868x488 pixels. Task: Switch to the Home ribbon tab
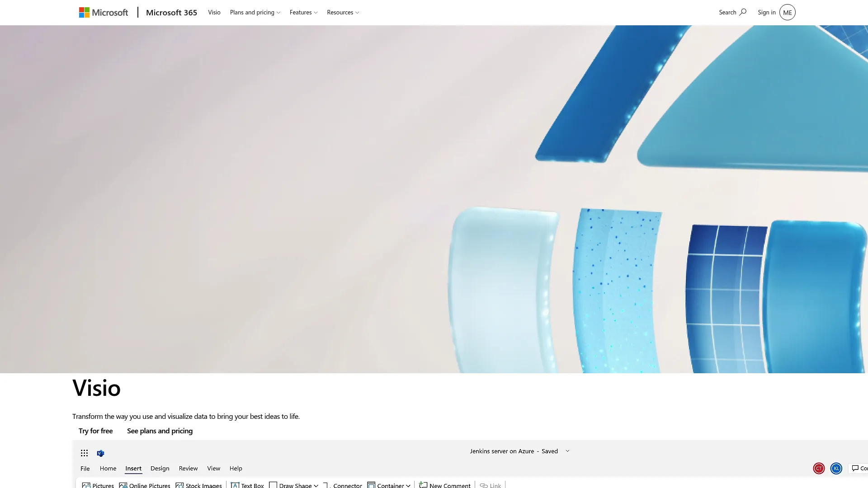(108, 469)
